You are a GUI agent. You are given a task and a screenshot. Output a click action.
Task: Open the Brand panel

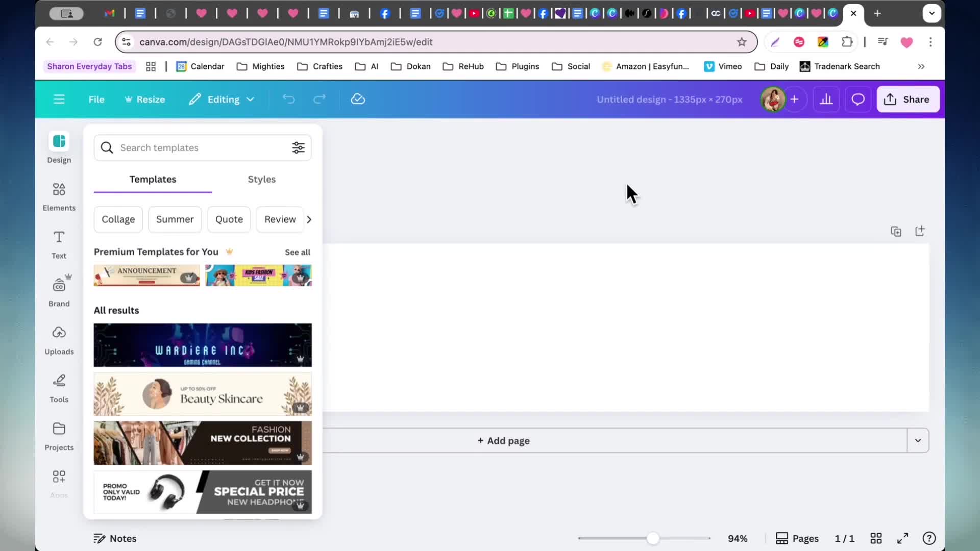click(59, 292)
